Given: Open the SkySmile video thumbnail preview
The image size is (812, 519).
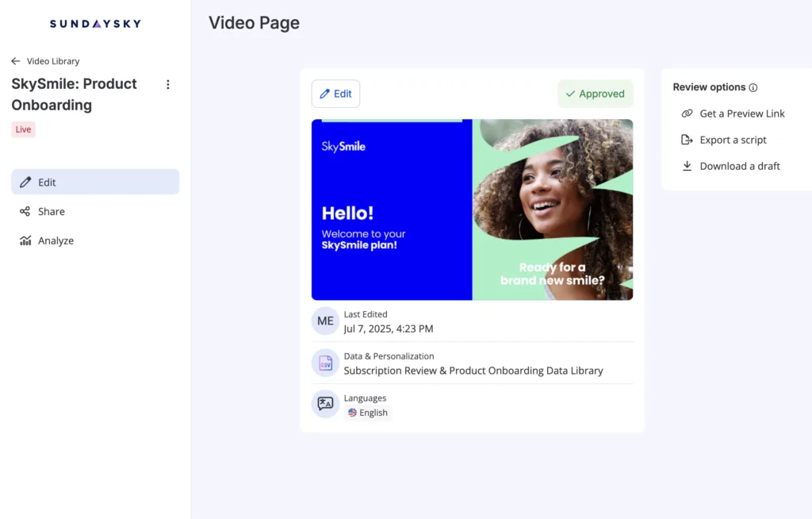Looking at the screenshot, I should tap(472, 210).
